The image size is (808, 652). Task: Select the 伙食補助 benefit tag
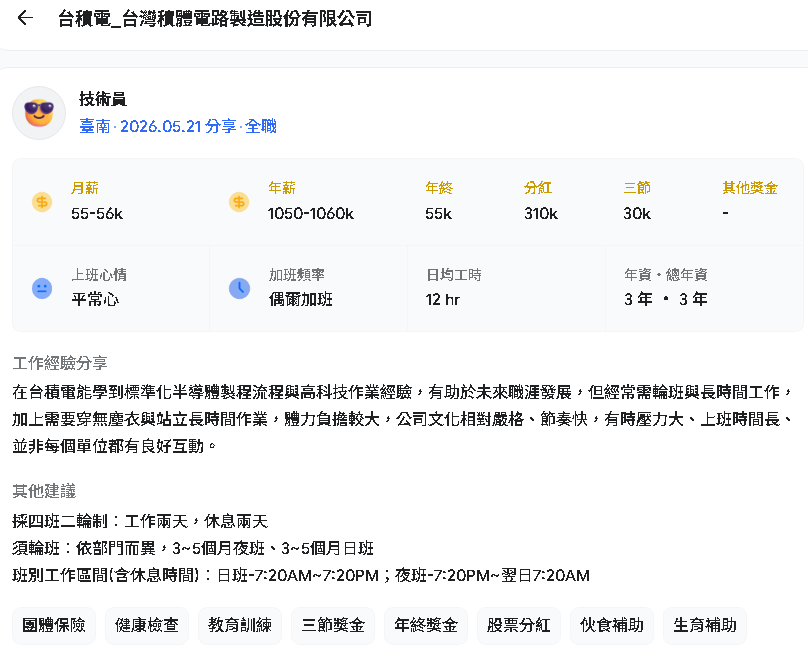point(612,625)
